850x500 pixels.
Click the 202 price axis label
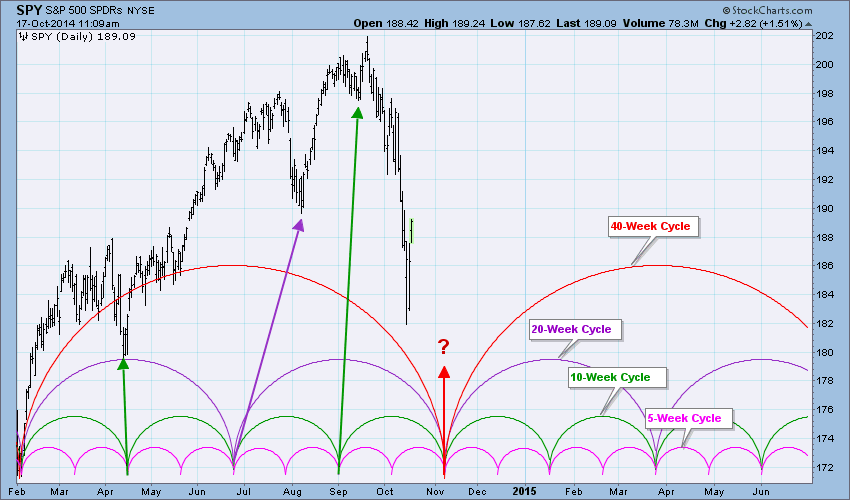click(825, 36)
